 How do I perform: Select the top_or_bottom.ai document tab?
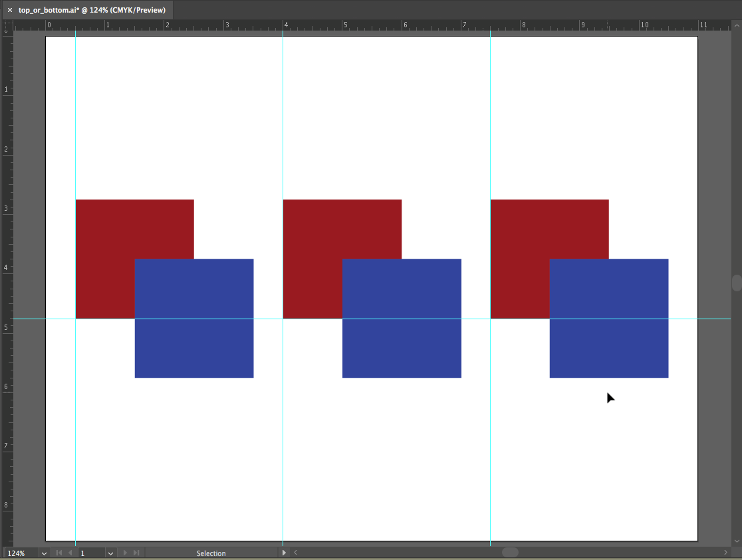(92, 10)
